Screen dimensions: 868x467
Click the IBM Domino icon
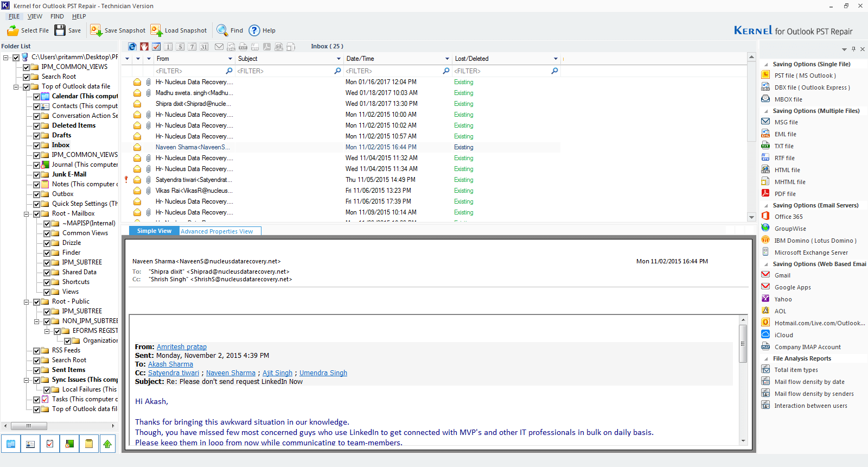pos(765,240)
